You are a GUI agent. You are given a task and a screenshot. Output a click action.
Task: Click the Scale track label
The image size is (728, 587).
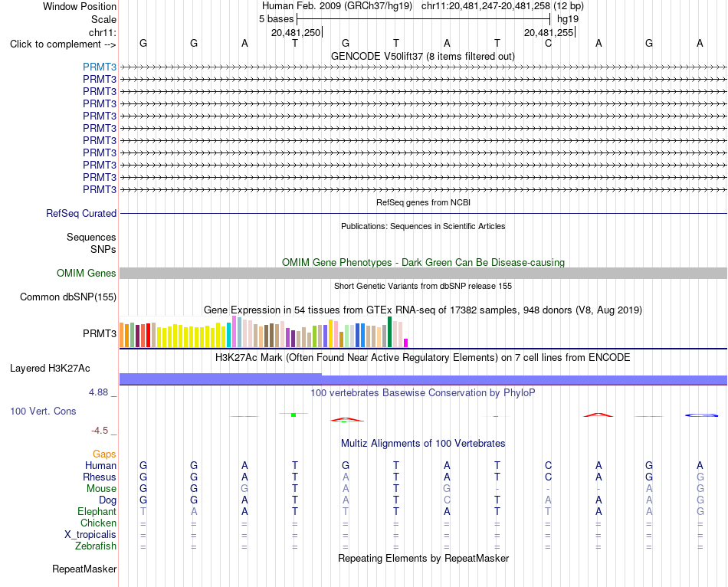click(103, 19)
